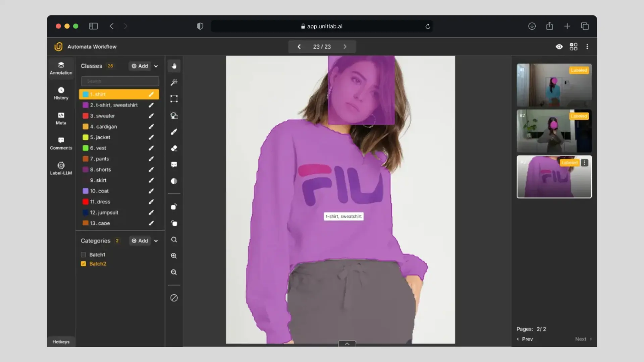This screenshot has height=362, width=644.
Task: Open the Label-LLM sidebar tab
Action: pyautogui.click(x=61, y=168)
